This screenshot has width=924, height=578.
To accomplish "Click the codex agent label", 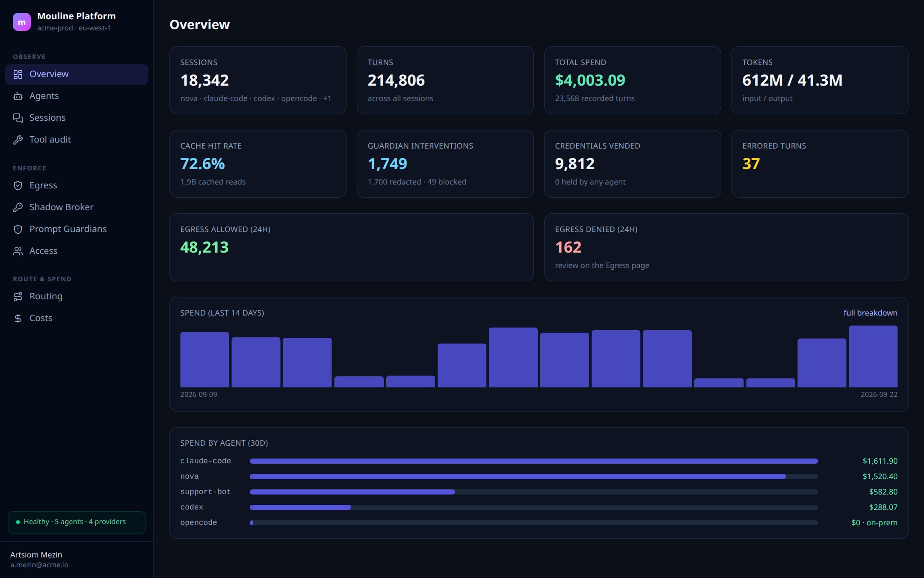I will pos(192,507).
